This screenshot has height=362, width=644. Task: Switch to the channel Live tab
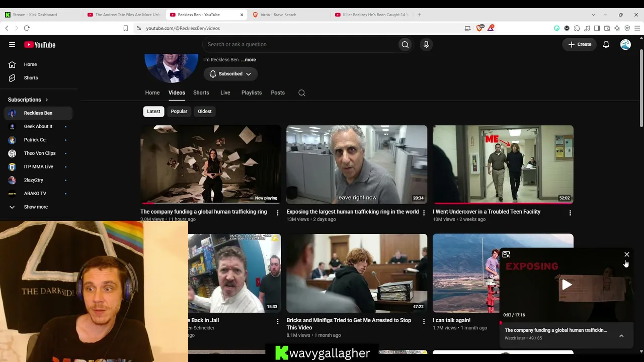[225, 93]
